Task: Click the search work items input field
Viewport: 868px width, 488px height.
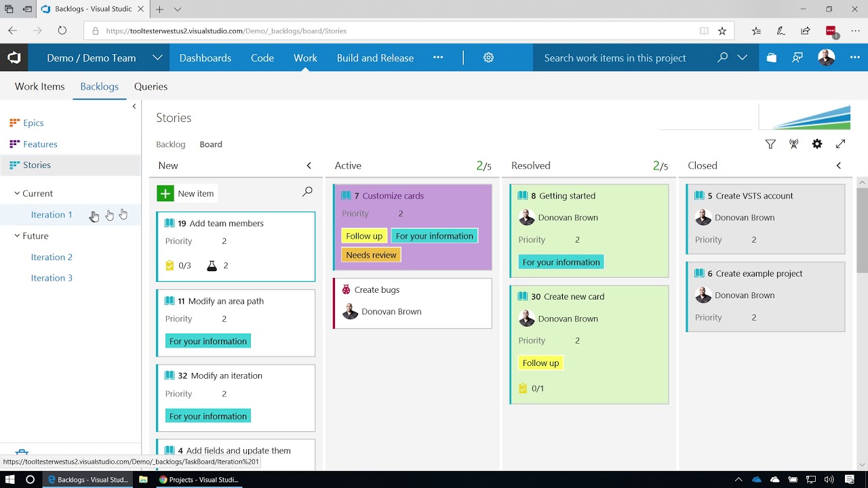Action: pos(624,58)
